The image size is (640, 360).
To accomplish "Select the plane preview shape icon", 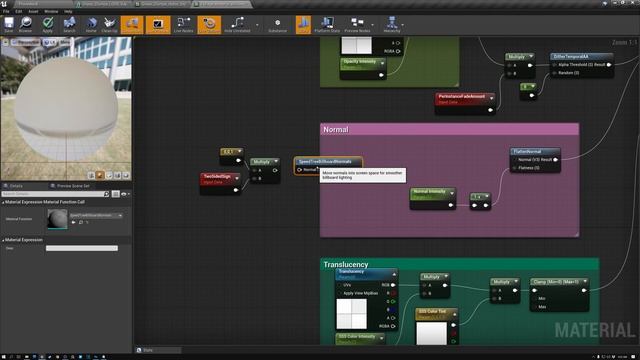I will [x=109, y=176].
